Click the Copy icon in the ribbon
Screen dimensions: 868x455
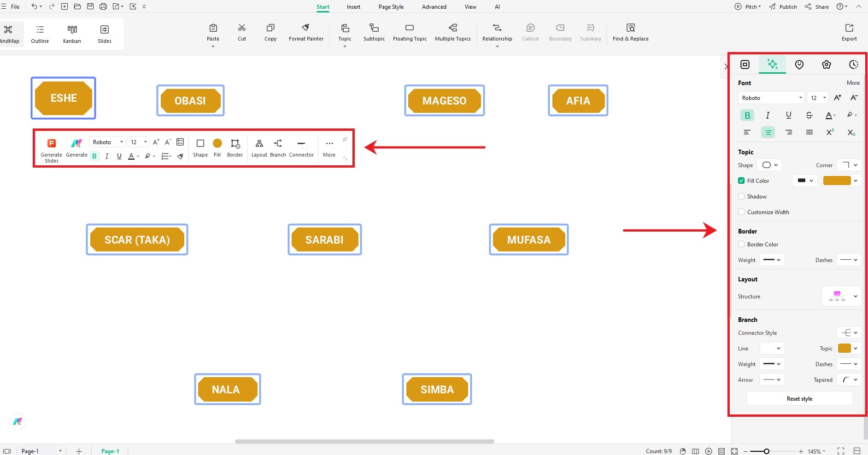click(270, 28)
